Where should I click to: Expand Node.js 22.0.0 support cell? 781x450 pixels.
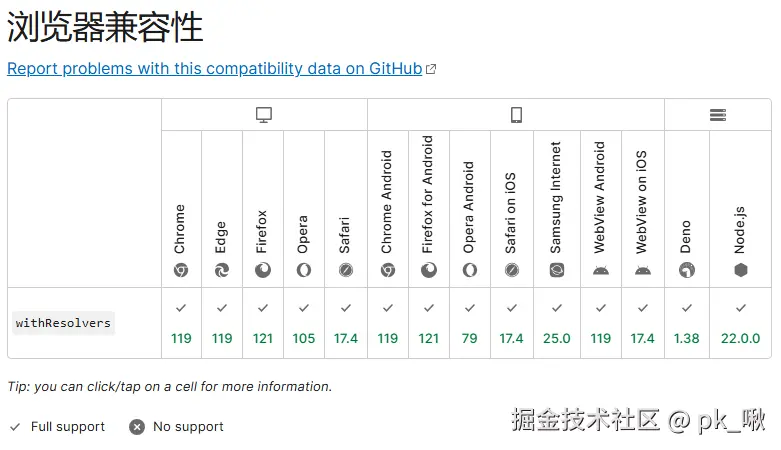pyautogui.click(x=741, y=323)
